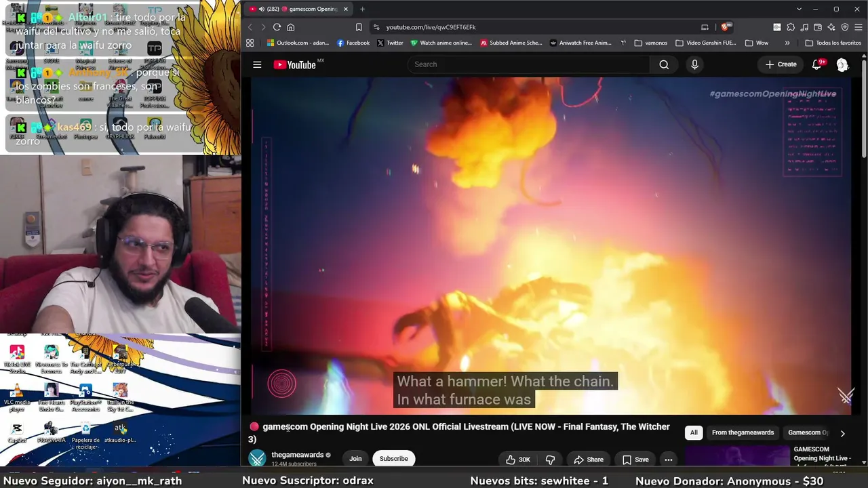Image resolution: width=868 pixels, height=488 pixels.
Task: Open the YouTube guide hamburger menu
Action: click(x=257, y=64)
